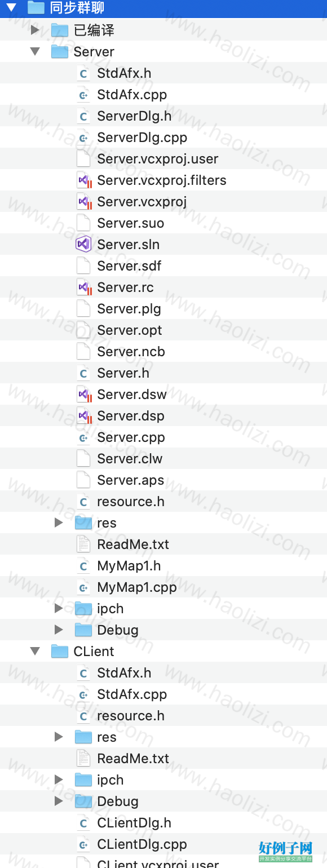Select the Server.plg file name
Viewport: 327px width, 868px height.
click(x=129, y=309)
